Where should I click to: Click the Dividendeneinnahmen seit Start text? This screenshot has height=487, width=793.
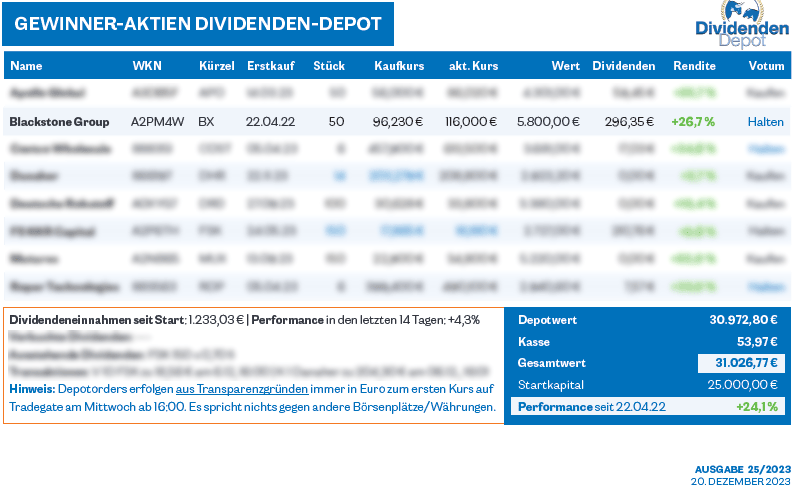(x=97, y=320)
